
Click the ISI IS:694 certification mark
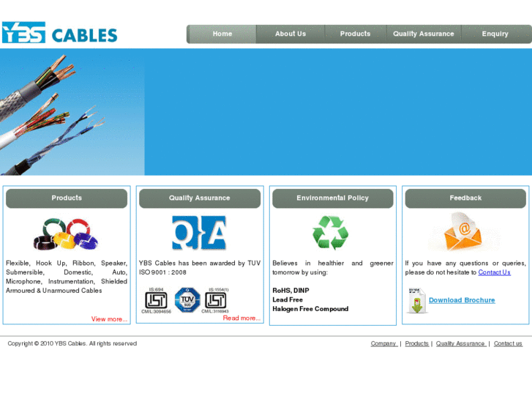point(156,300)
